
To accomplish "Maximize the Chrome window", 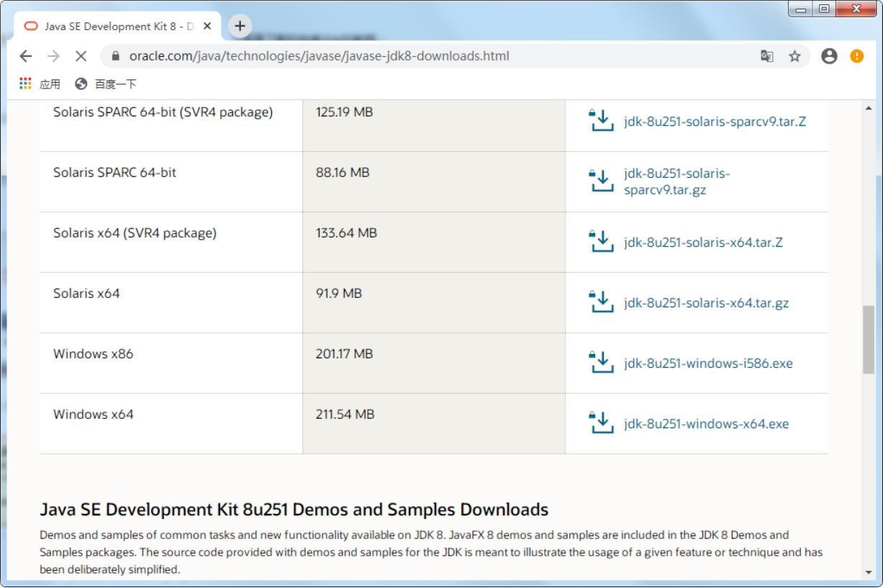I will (824, 9).
